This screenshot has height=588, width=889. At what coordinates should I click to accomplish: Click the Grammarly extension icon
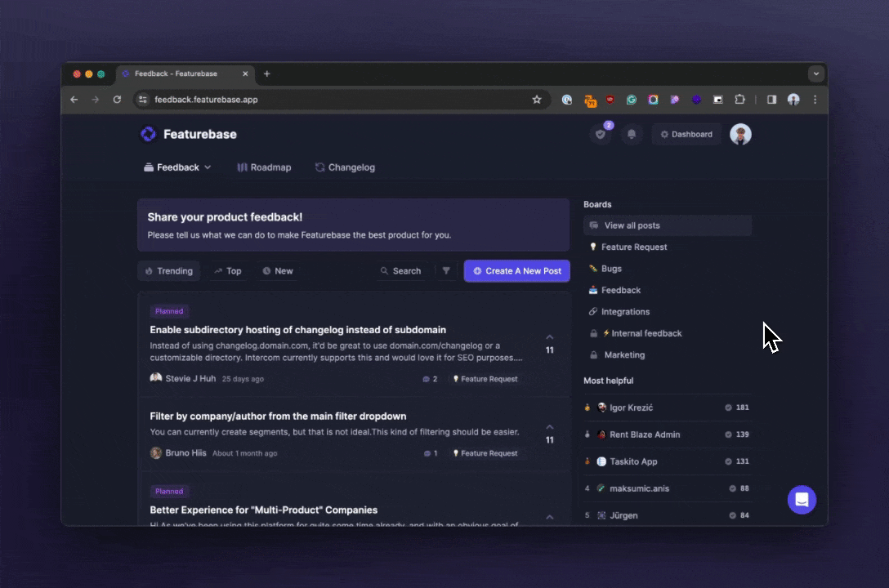click(x=631, y=100)
